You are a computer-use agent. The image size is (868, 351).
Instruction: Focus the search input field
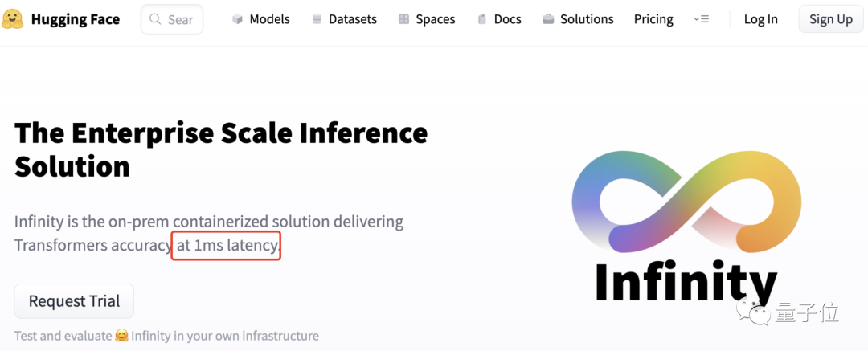(180, 19)
